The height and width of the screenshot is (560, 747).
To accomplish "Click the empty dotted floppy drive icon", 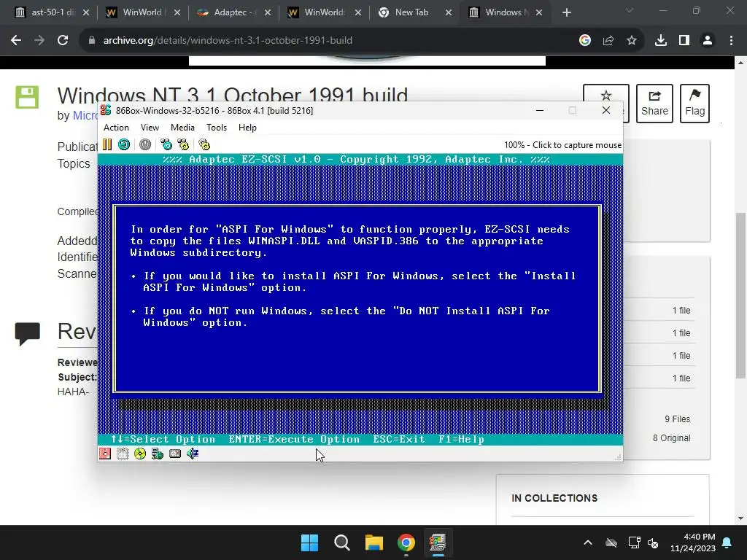I will click(x=123, y=454).
